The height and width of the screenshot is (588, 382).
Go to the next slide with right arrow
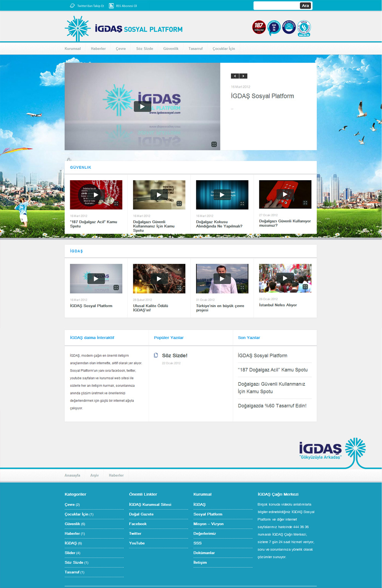click(x=243, y=76)
